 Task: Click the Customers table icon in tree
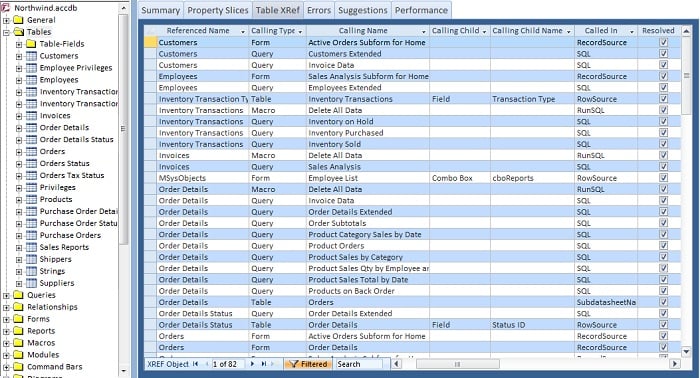[31, 56]
